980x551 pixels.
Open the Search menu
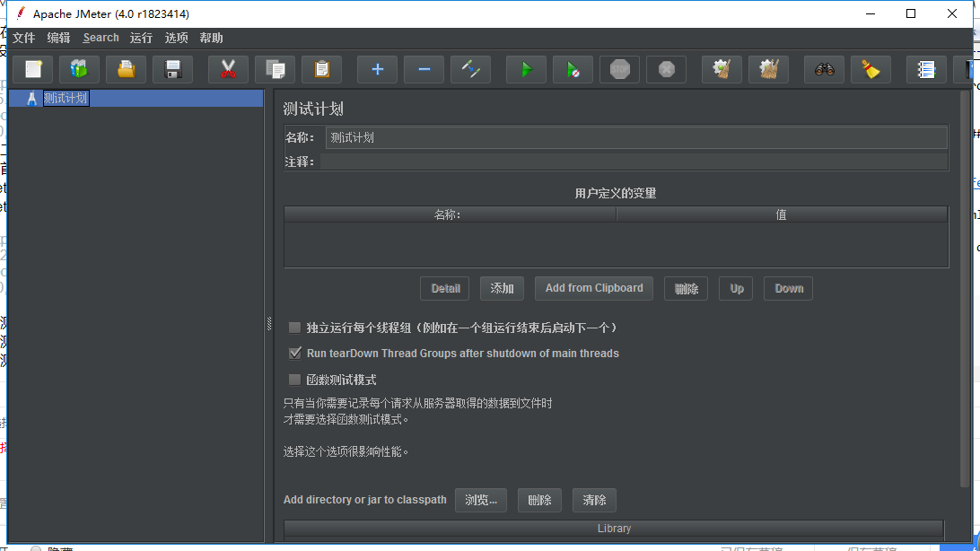click(x=101, y=38)
